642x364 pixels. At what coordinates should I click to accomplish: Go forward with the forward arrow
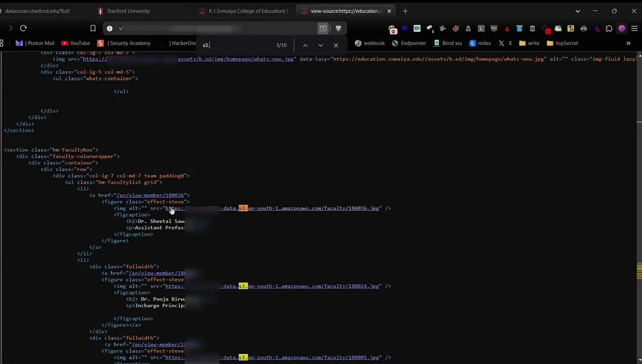click(11, 28)
